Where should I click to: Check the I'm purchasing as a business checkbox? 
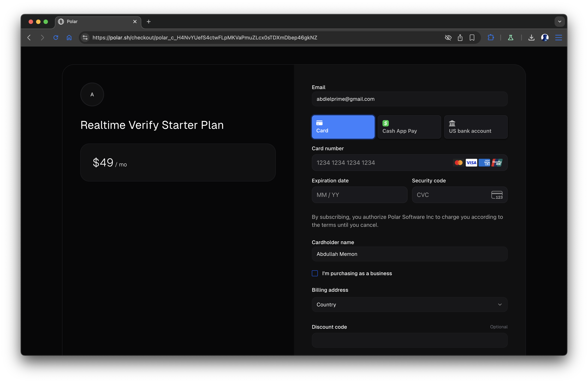[x=314, y=273]
